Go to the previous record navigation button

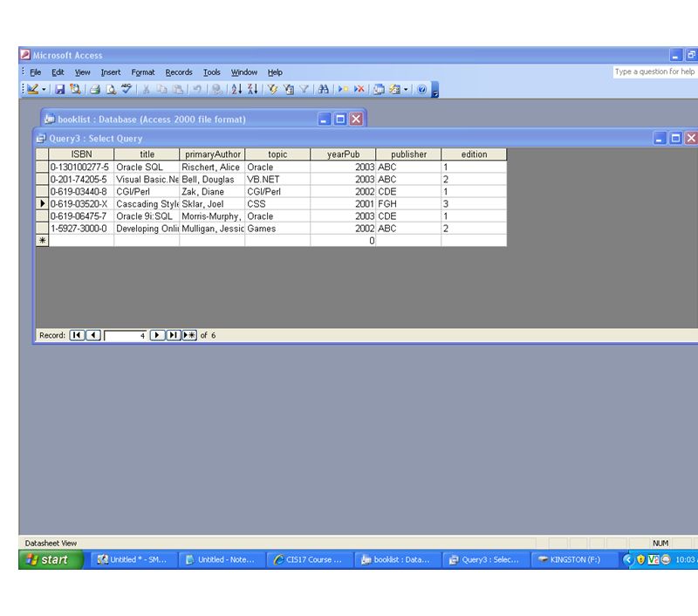[93, 335]
